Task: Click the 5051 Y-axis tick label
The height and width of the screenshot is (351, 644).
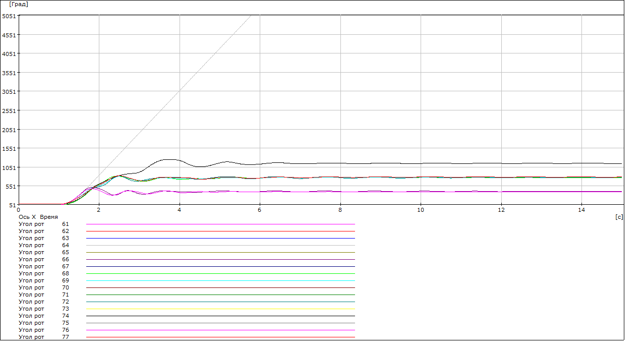Action: (9, 16)
